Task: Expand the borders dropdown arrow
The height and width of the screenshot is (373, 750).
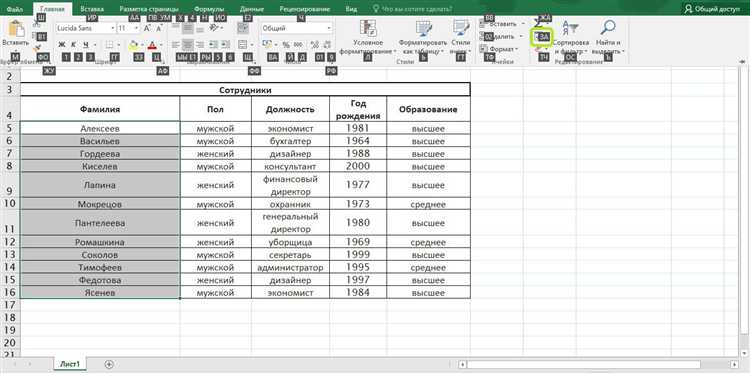Action: (x=118, y=45)
